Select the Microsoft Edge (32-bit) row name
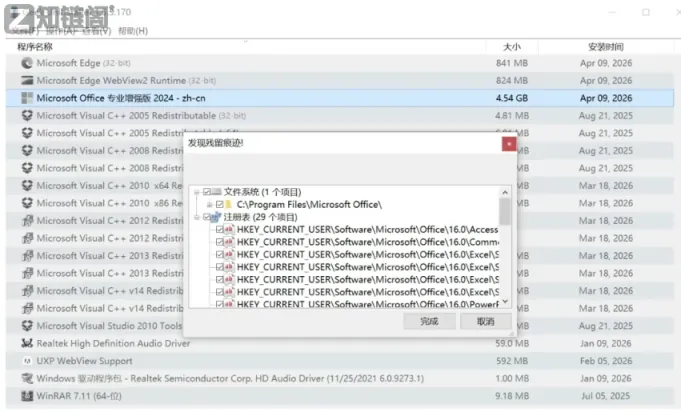681x412 pixels. (x=83, y=63)
